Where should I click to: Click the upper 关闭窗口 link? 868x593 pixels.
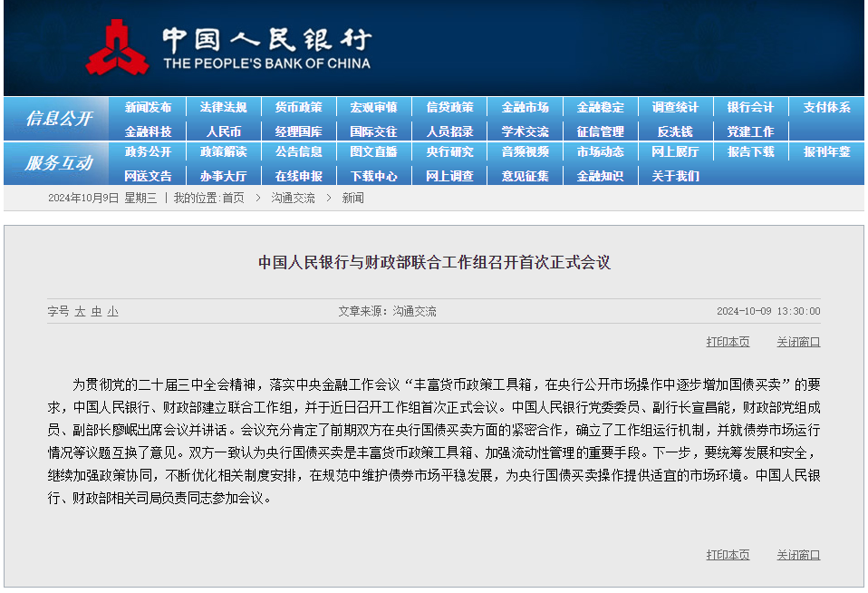[798, 342]
